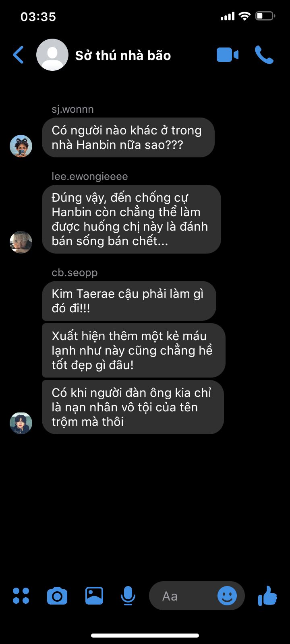
Task: Select the Kim Taerae message bubble
Action: click(129, 301)
